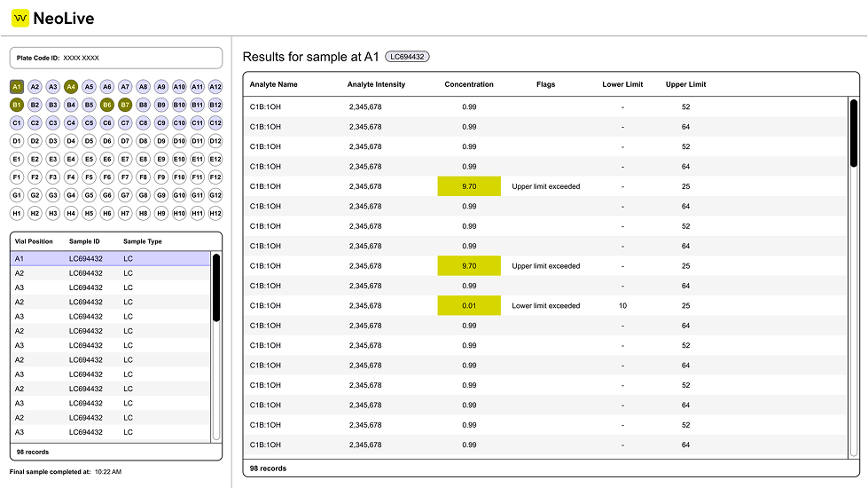Click the 'Lower limit exceeded' flag
The width and height of the screenshot is (868, 488).
pyautogui.click(x=546, y=306)
